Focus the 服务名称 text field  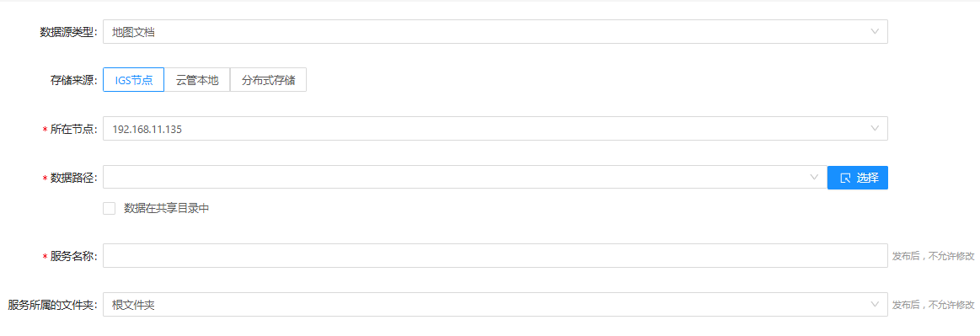click(x=495, y=255)
